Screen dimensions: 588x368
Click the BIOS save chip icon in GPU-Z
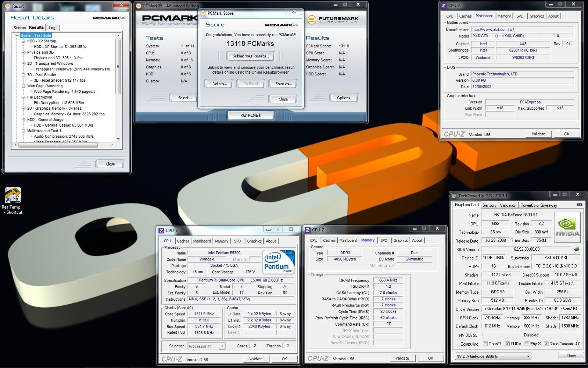coord(577,249)
